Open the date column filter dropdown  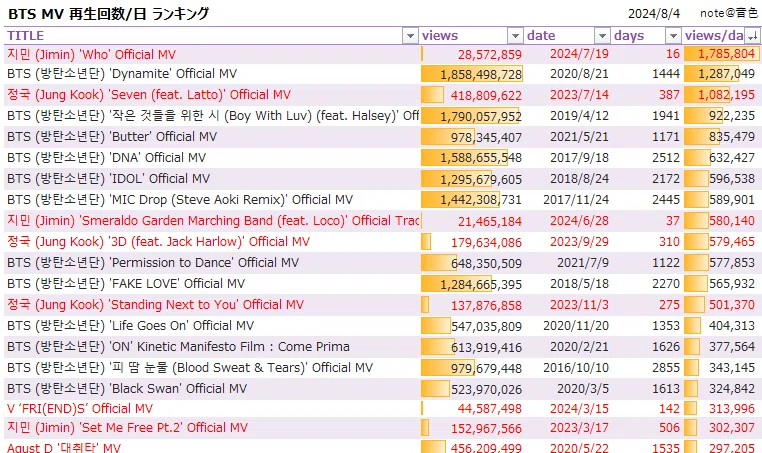click(x=602, y=36)
